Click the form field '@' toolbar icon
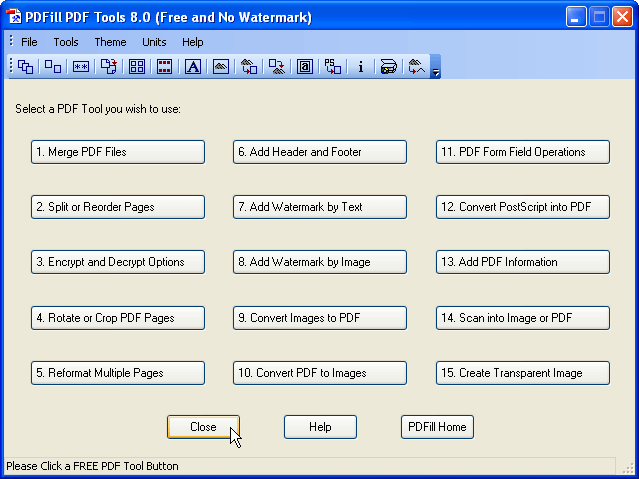The width and height of the screenshot is (639, 479). 305,67
